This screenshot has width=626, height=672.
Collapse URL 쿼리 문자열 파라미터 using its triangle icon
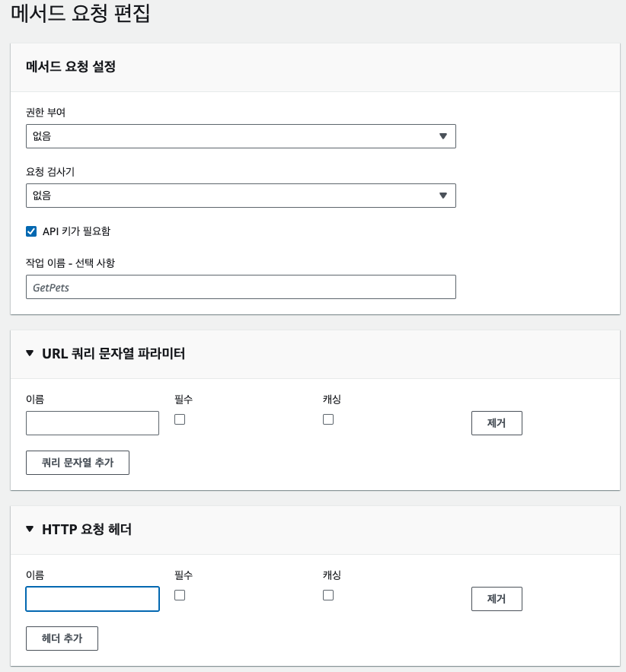pos(30,353)
